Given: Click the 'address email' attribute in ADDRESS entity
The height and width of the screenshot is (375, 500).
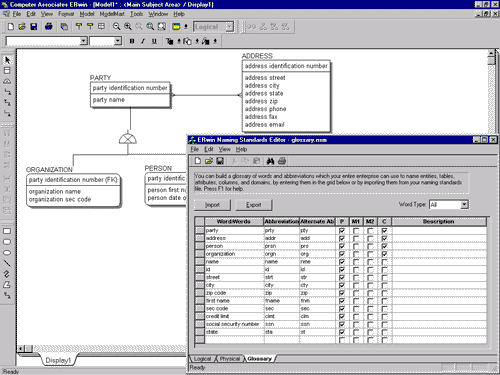Looking at the screenshot, I should pos(265,125).
